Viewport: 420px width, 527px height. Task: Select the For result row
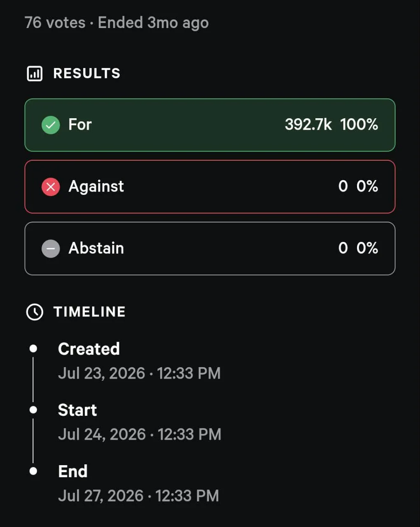coord(210,125)
